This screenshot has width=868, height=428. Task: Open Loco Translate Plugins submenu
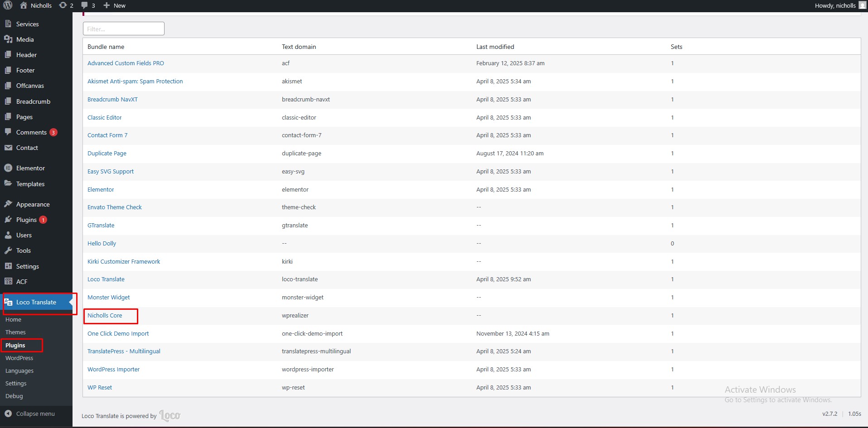coord(15,345)
